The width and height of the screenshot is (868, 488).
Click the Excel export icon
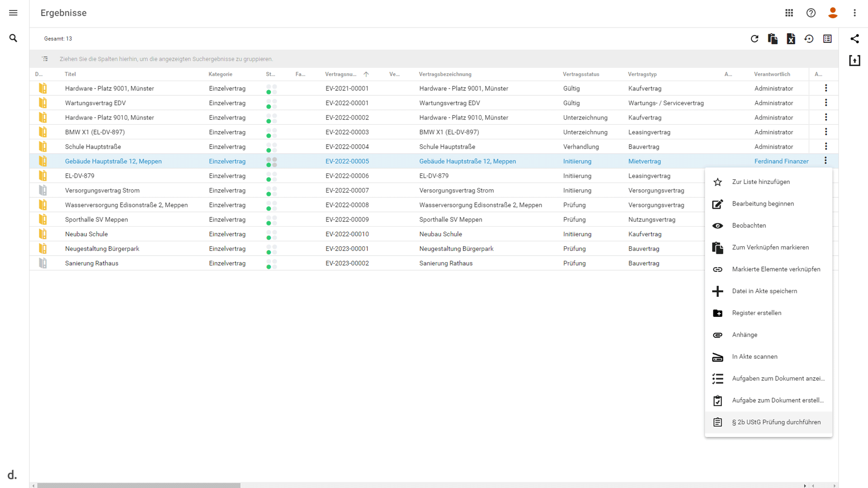tap(791, 39)
